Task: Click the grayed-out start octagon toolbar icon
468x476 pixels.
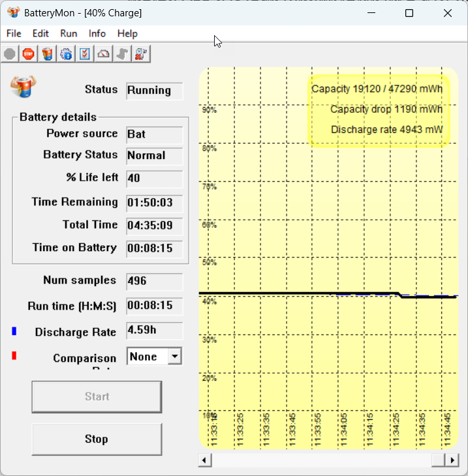Action: tap(10, 54)
